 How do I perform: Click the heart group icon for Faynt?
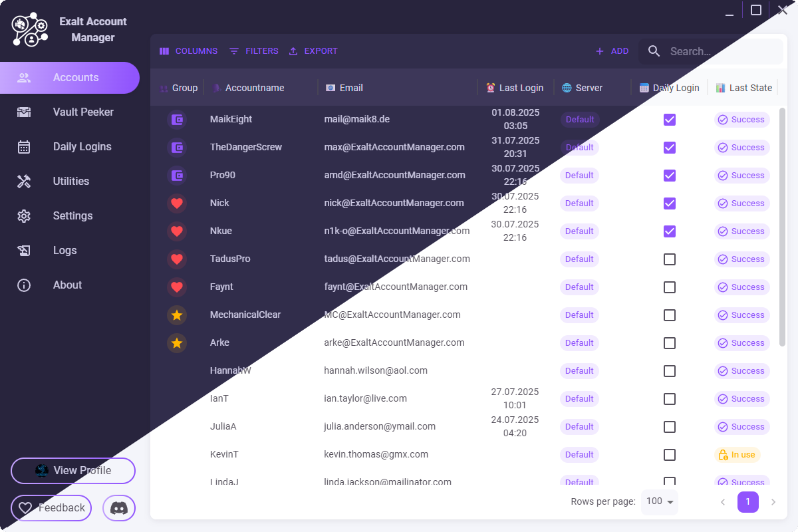177,287
